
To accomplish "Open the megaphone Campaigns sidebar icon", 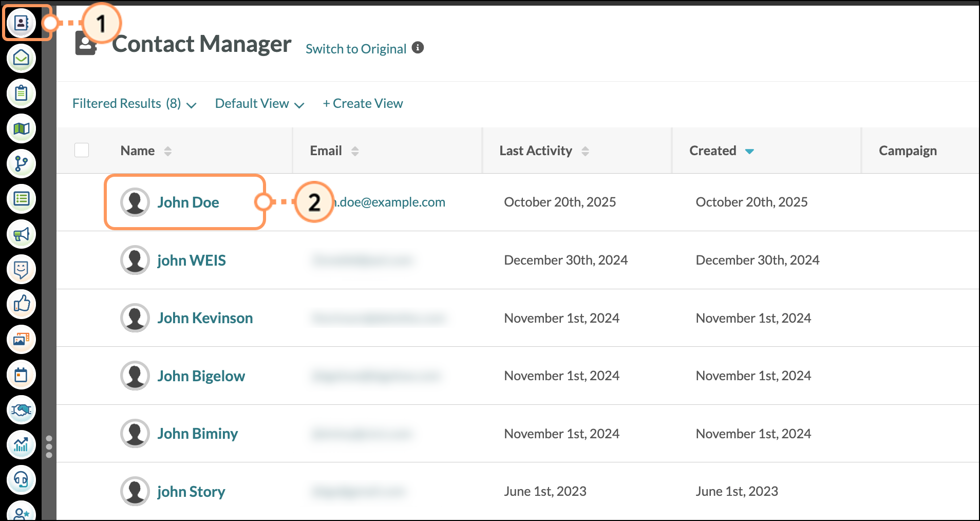I will (x=21, y=234).
